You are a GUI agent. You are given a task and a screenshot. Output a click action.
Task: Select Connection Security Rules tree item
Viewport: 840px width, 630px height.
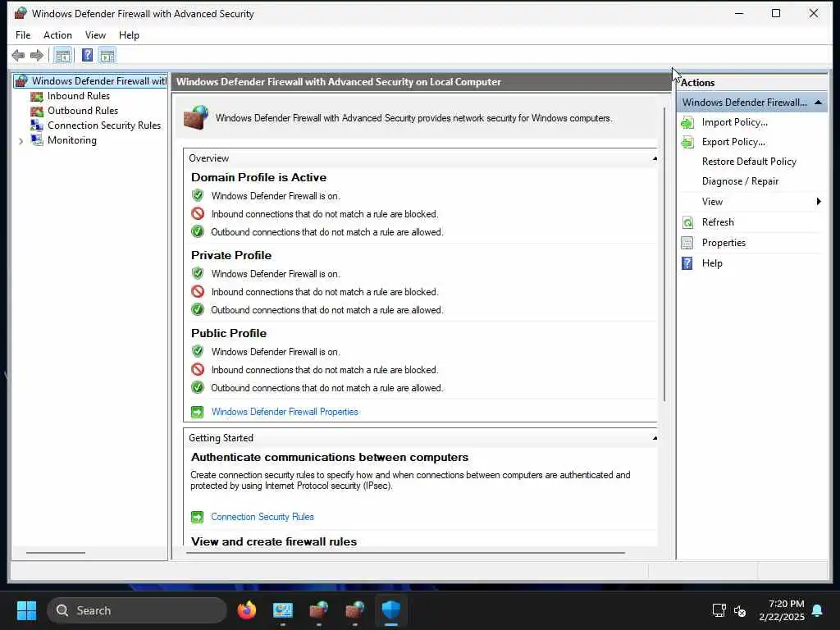point(104,126)
